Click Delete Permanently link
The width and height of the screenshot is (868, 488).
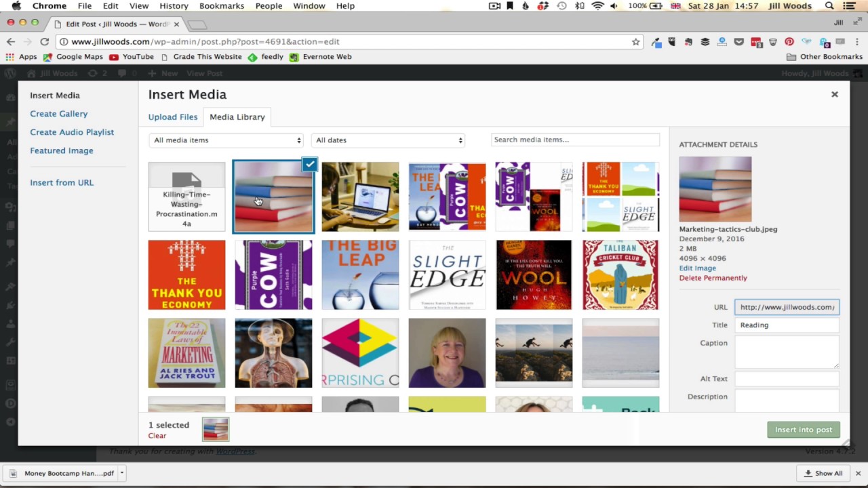pyautogui.click(x=713, y=278)
